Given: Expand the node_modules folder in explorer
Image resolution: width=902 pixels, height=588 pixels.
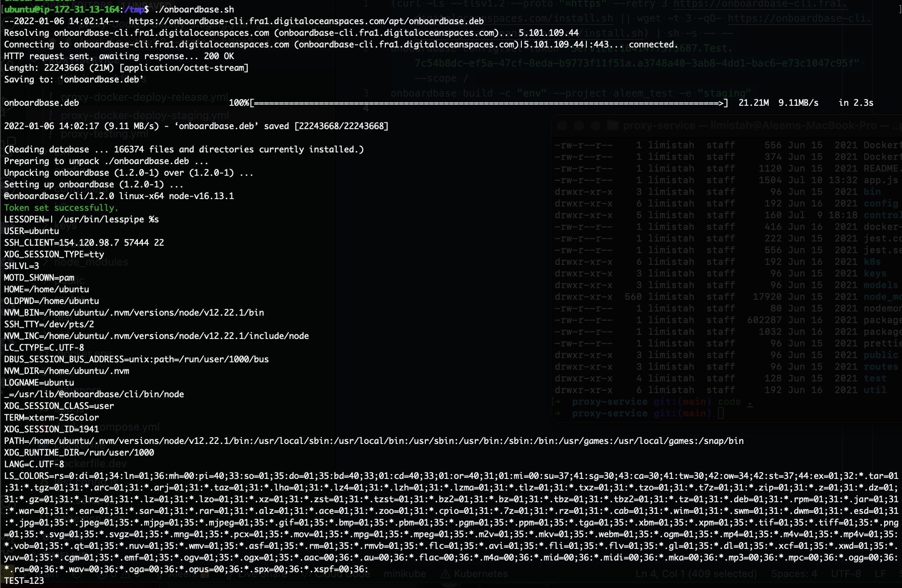Looking at the screenshot, I should pyautogui.click(x=91, y=262).
